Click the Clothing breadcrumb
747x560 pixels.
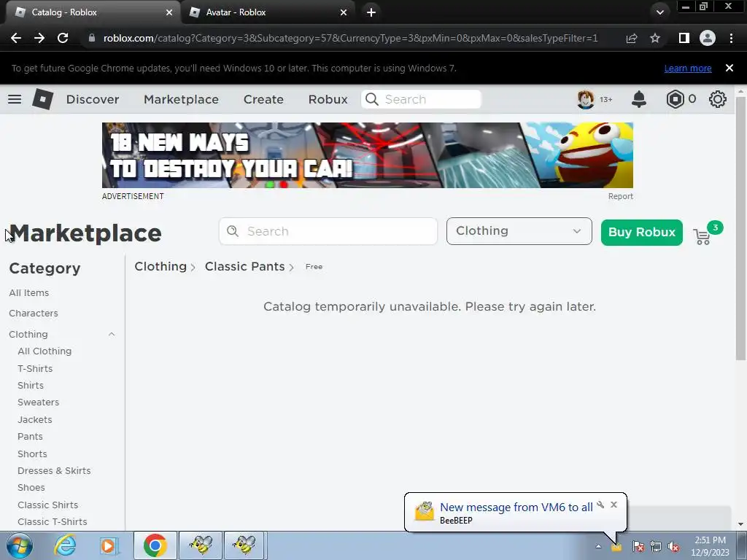(160, 266)
